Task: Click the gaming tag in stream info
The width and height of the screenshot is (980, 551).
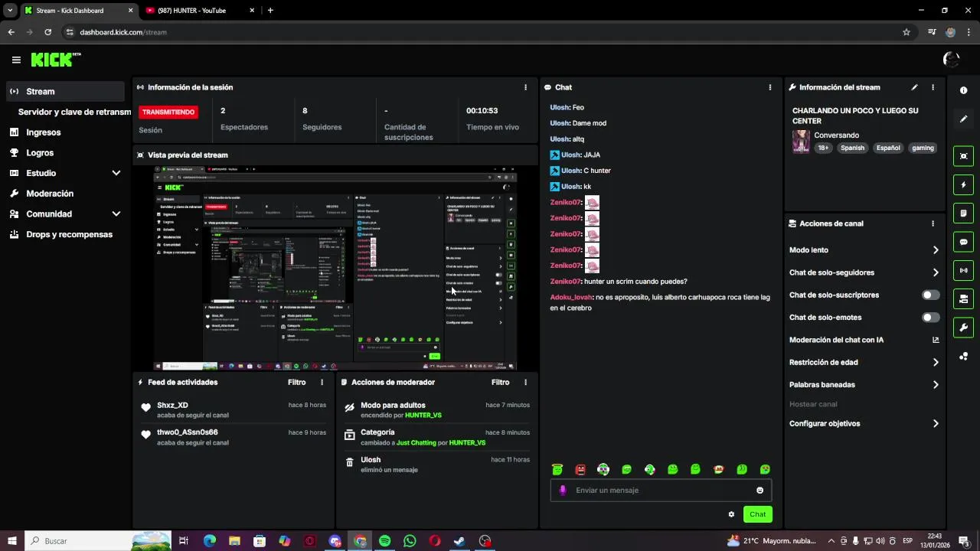Action: click(923, 148)
